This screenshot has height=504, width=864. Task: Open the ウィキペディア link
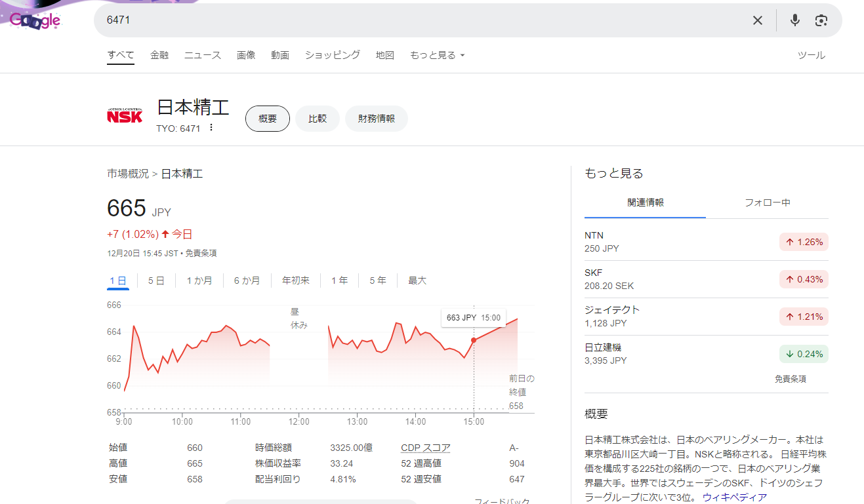pyautogui.click(x=735, y=497)
